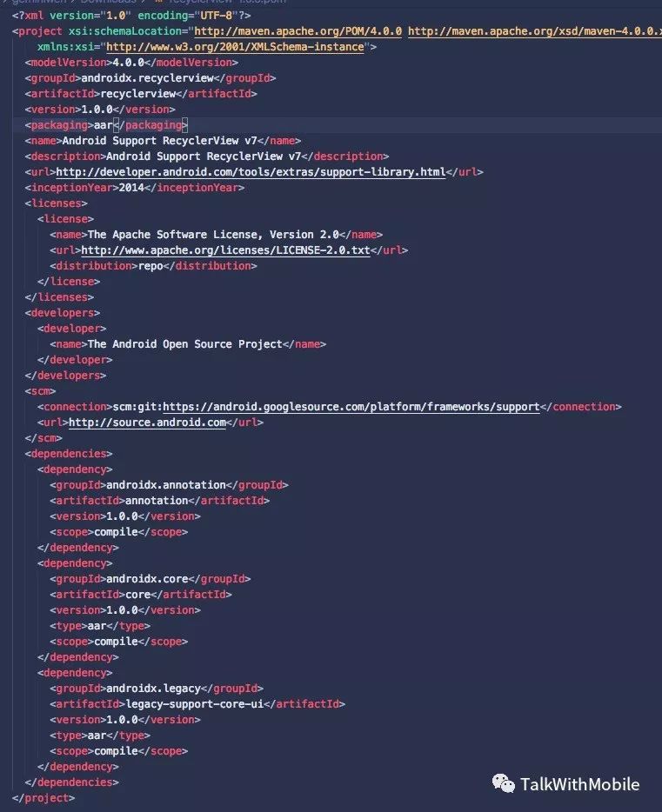Click The Android Open Source Project text
The height and width of the screenshot is (812, 662).
pyautogui.click(x=185, y=344)
